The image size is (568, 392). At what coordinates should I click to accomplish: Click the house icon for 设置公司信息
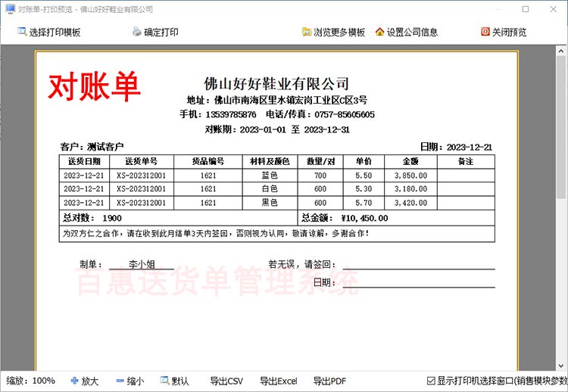(x=379, y=32)
